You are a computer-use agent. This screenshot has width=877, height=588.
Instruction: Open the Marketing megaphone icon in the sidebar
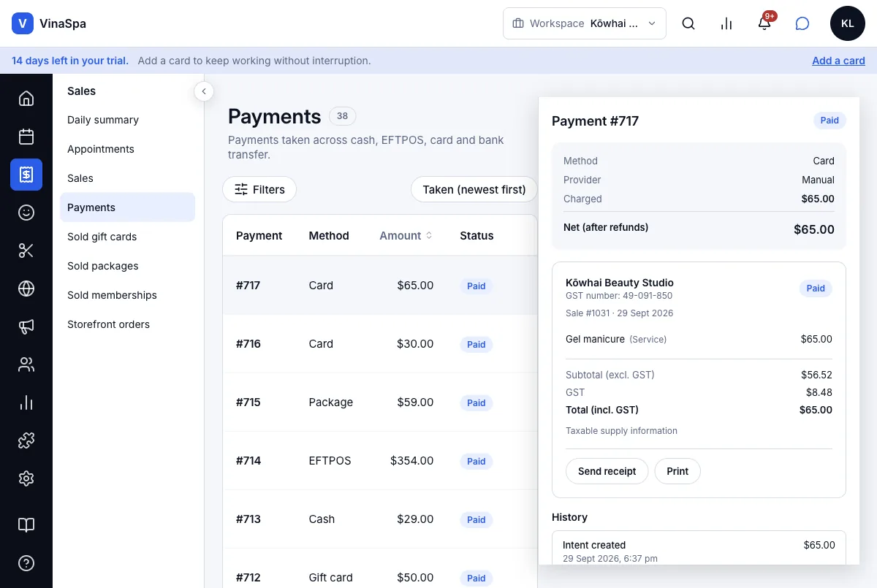pos(26,327)
